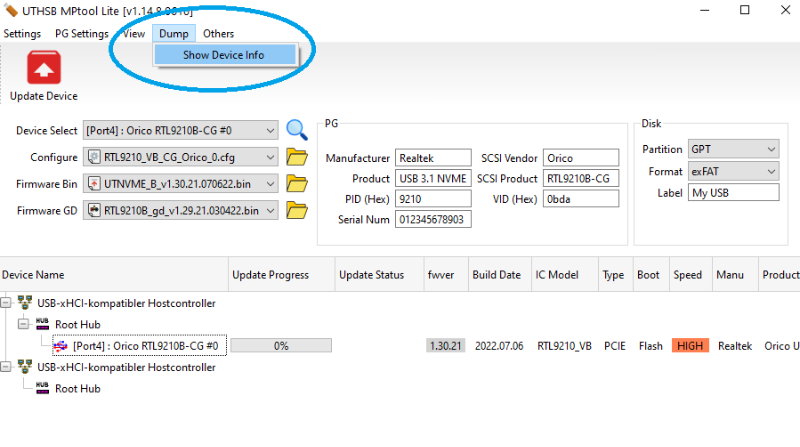The height and width of the screenshot is (447, 800).
Task: Open the PG Settings menu
Action: (81, 34)
